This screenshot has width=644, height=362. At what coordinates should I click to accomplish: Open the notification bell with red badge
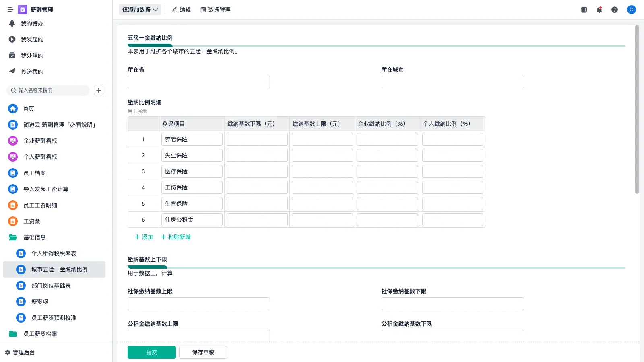599,10
